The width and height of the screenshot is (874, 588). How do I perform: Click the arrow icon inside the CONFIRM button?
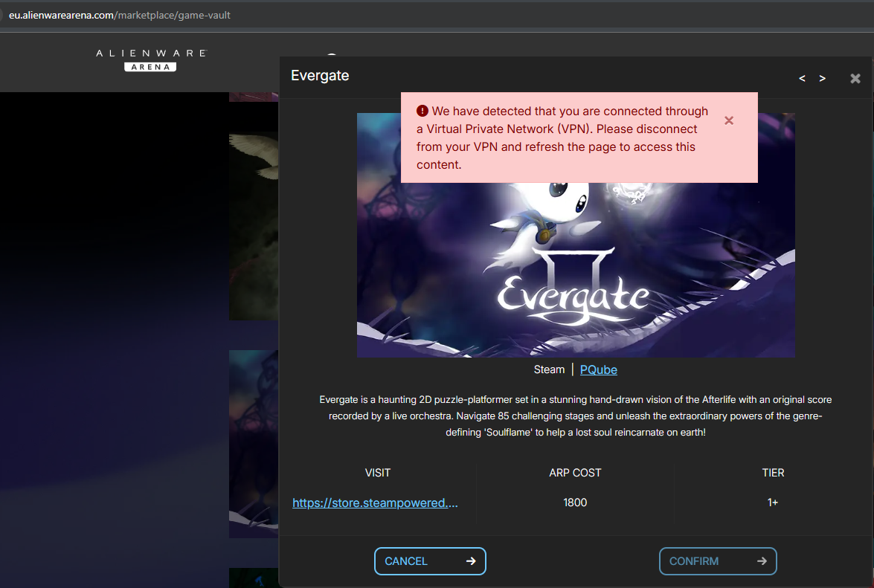coord(761,561)
